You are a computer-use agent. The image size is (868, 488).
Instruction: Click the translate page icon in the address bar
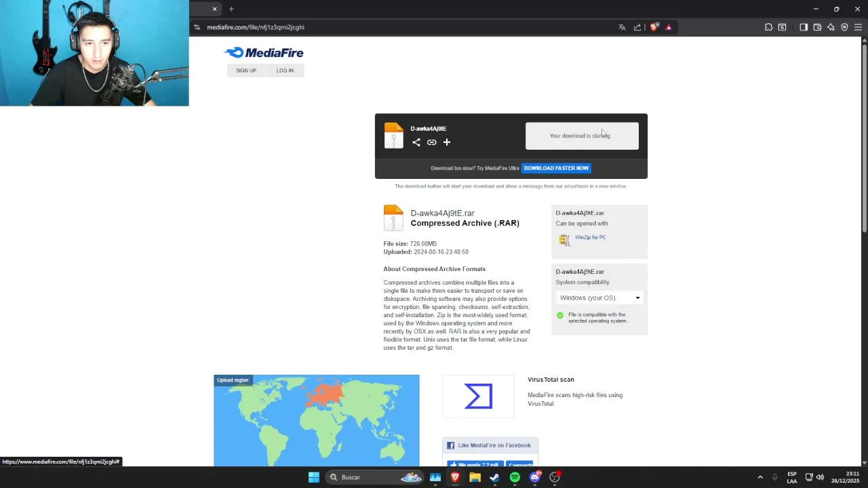pos(622,27)
